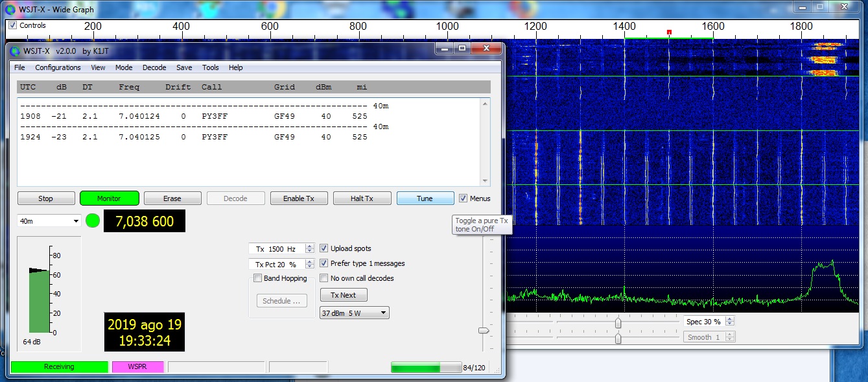868x382 pixels.
Task: Select the 1908 PY3FF decode row
Action: (x=194, y=117)
